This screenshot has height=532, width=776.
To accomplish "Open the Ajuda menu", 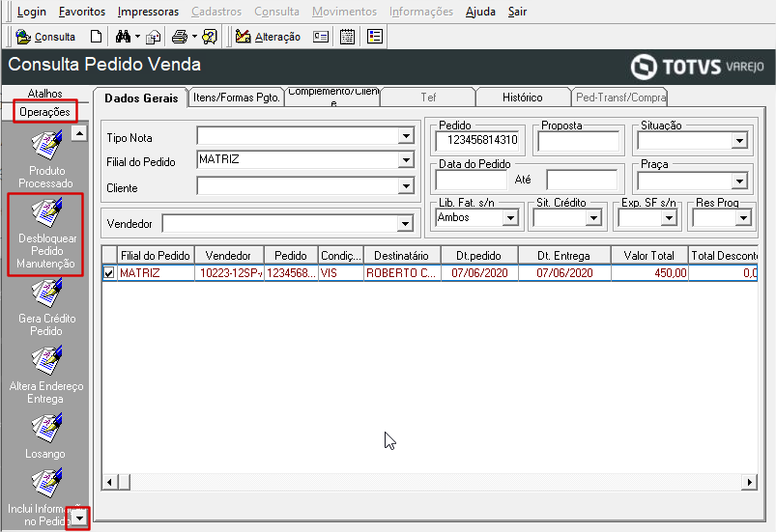I will tap(480, 12).
